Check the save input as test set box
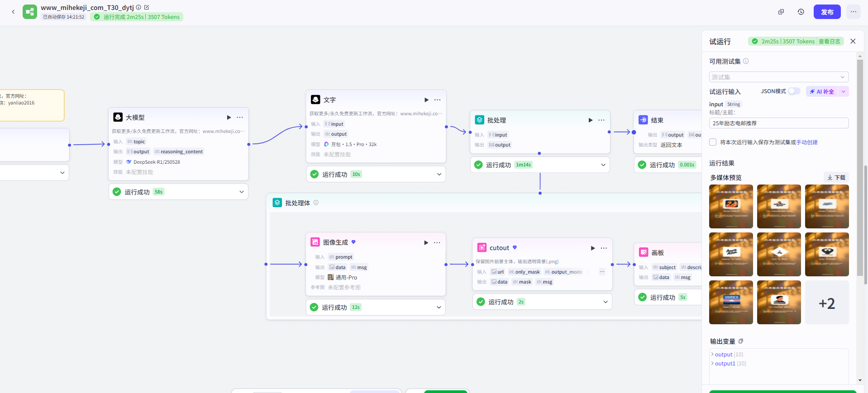Image resolution: width=868 pixels, height=393 pixels. tap(713, 142)
